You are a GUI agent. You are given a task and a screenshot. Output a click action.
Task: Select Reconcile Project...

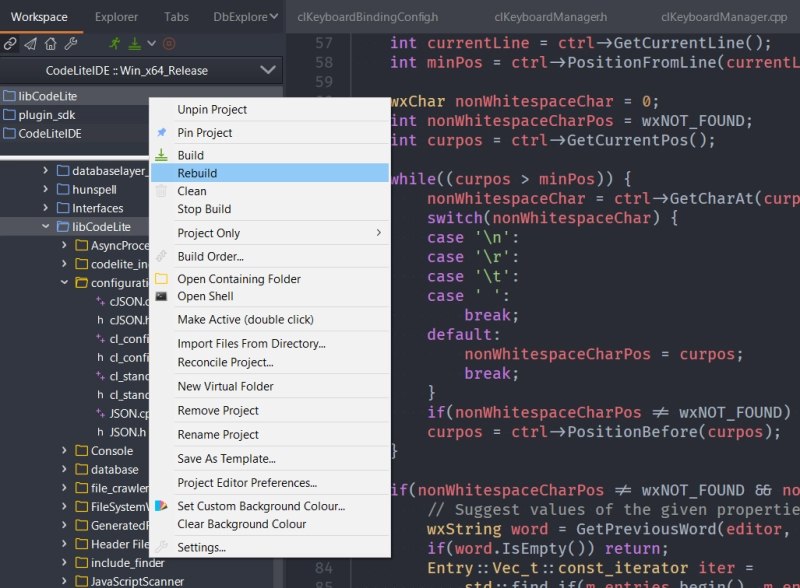point(270,362)
